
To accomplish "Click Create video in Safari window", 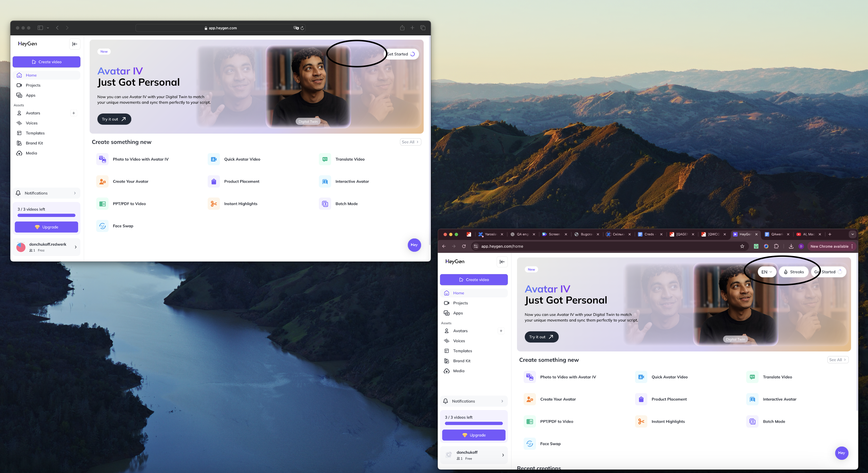I will pos(47,62).
